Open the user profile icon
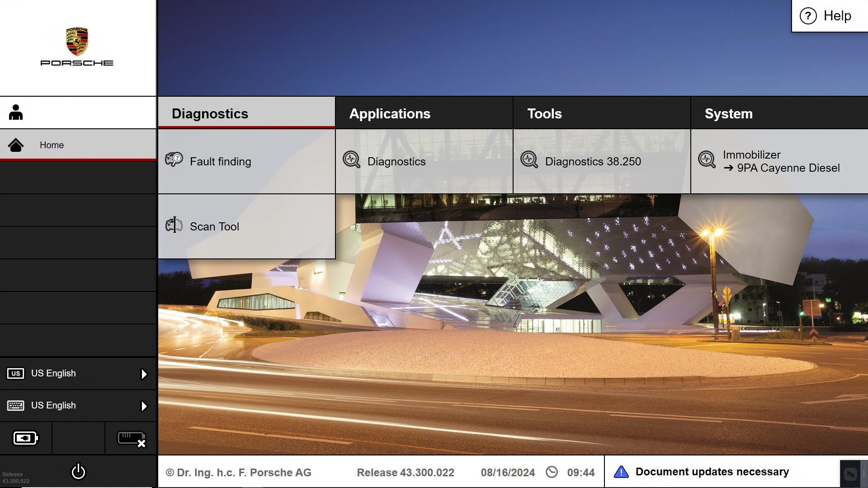 (16, 113)
